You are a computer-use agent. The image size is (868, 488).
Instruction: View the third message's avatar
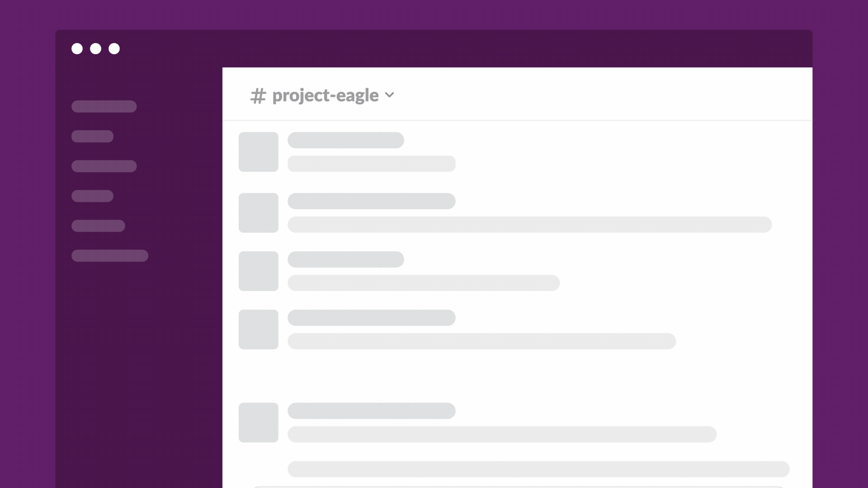(259, 271)
